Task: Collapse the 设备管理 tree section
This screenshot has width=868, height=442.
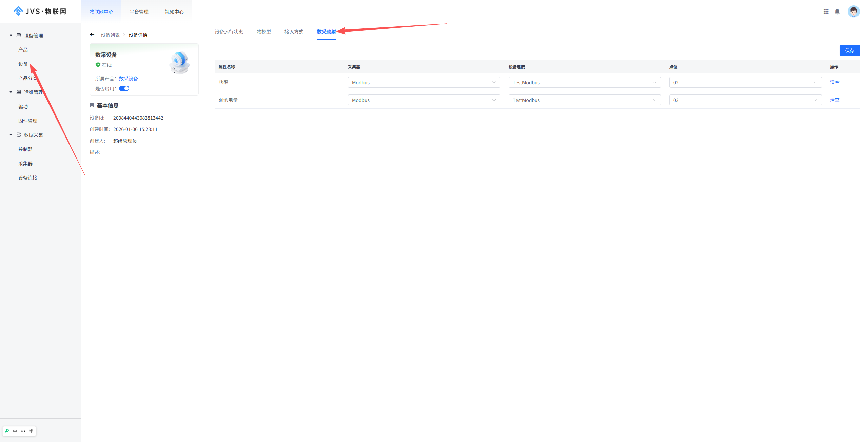Action: [11, 35]
